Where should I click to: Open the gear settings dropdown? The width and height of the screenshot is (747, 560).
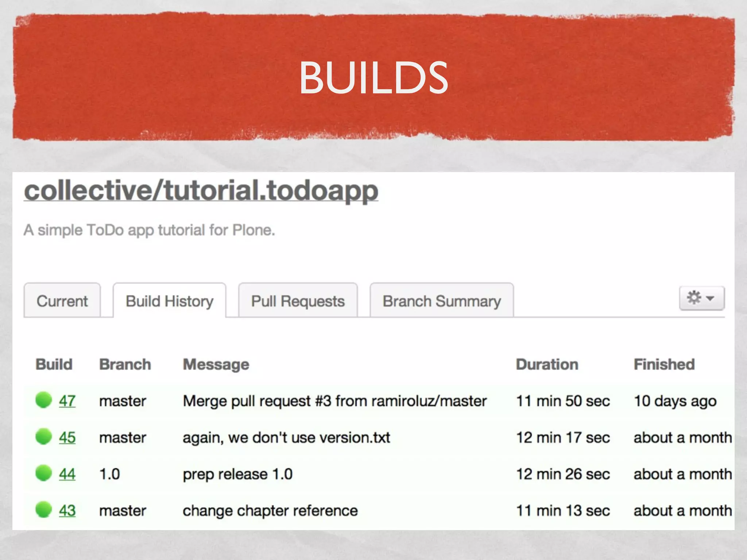[x=701, y=298]
